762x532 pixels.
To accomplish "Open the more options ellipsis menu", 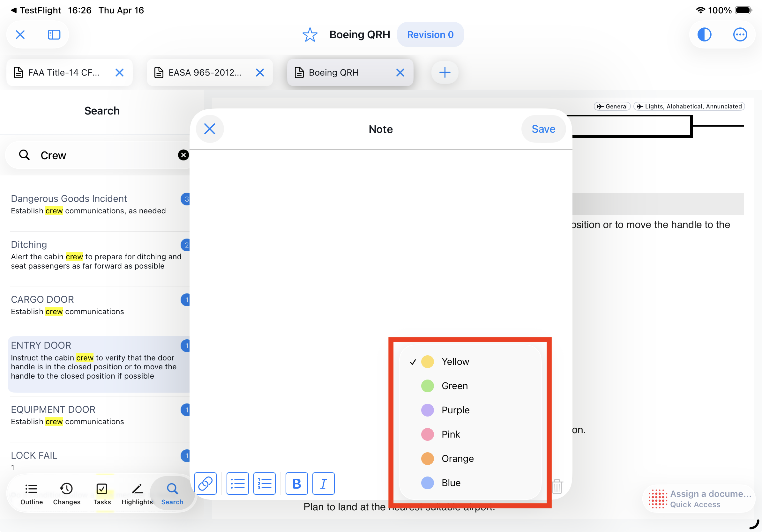I will pos(739,34).
